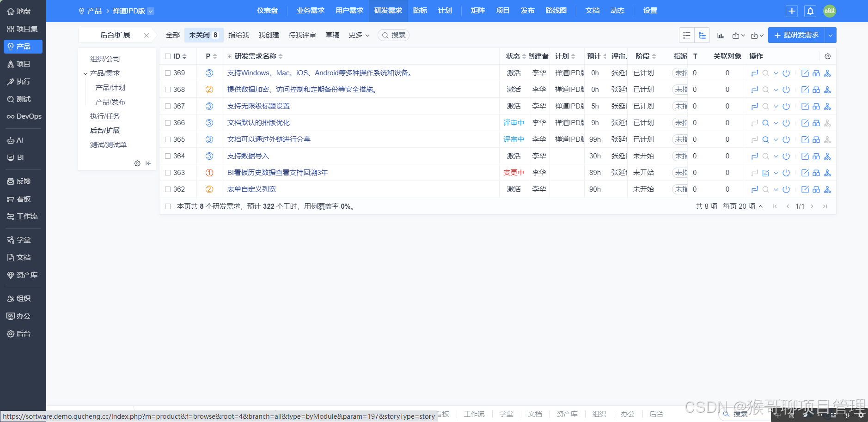The height and width of the screenshot is (422, 868).
Task: Open the 每页 20 项 page size selector
Action: (x=743, y=206)
